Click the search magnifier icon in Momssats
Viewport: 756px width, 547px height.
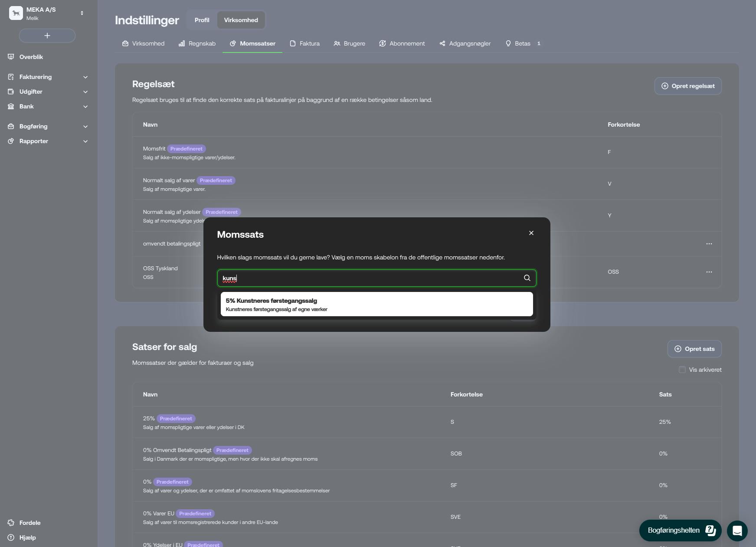coord(527,278)
